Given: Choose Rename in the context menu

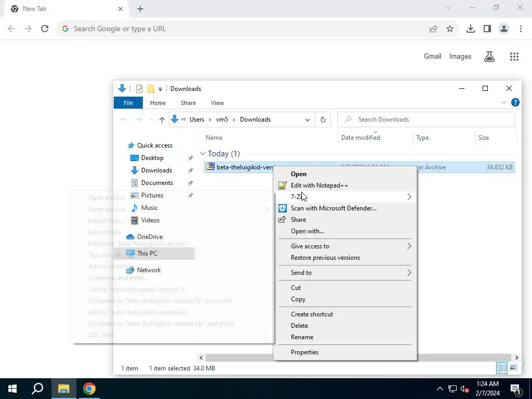Looking at the screenshot, I should (x=345, y=337).
